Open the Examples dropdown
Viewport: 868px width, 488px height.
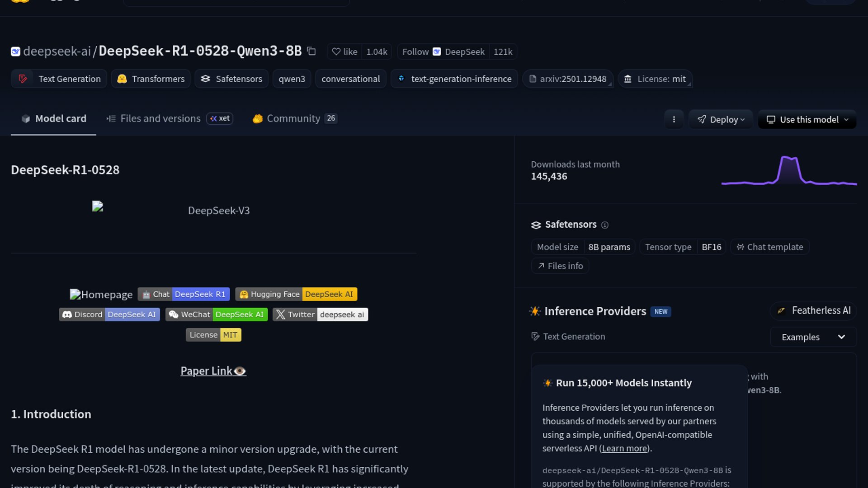(x=813, y=337)
